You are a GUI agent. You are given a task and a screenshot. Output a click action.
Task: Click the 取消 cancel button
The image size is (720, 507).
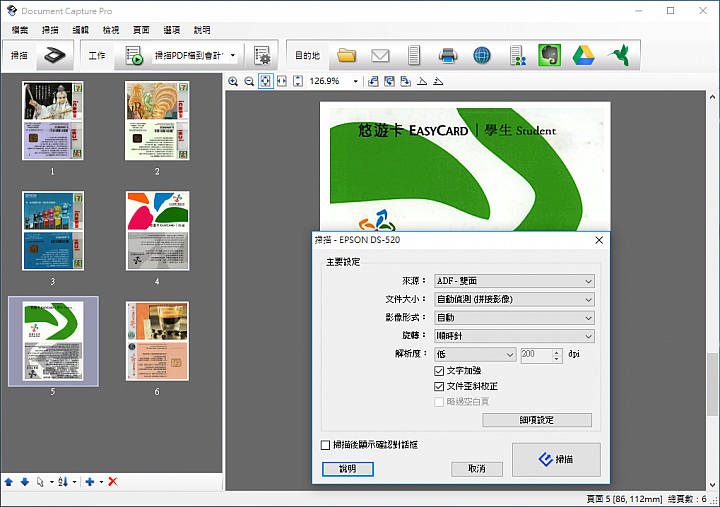(477, 469)
